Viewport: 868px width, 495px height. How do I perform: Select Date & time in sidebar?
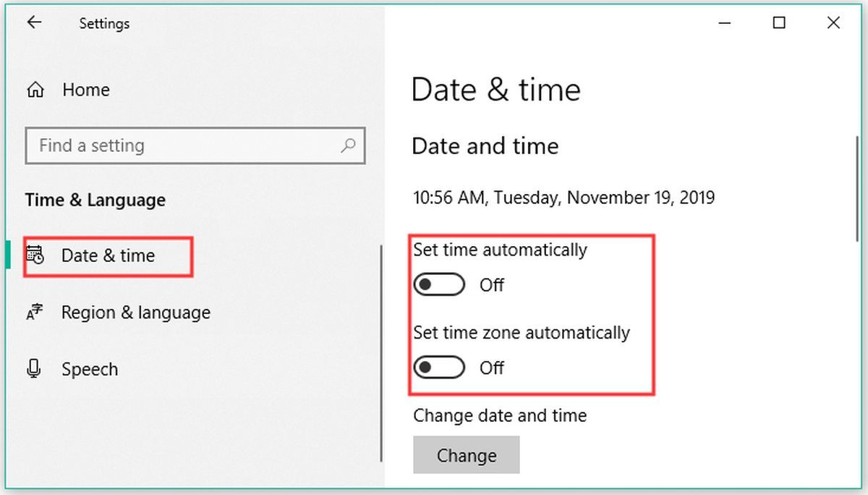(x=109, y=255)
